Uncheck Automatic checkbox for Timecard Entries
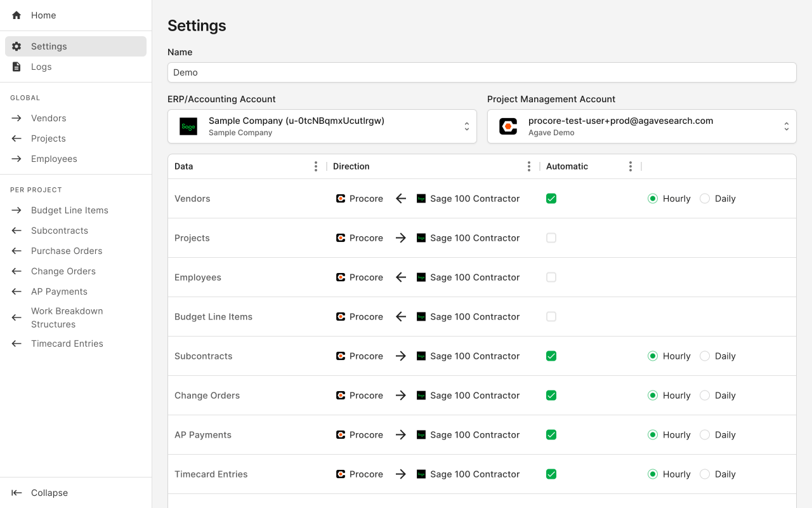 pyautogui.click(x=551, y=474)
